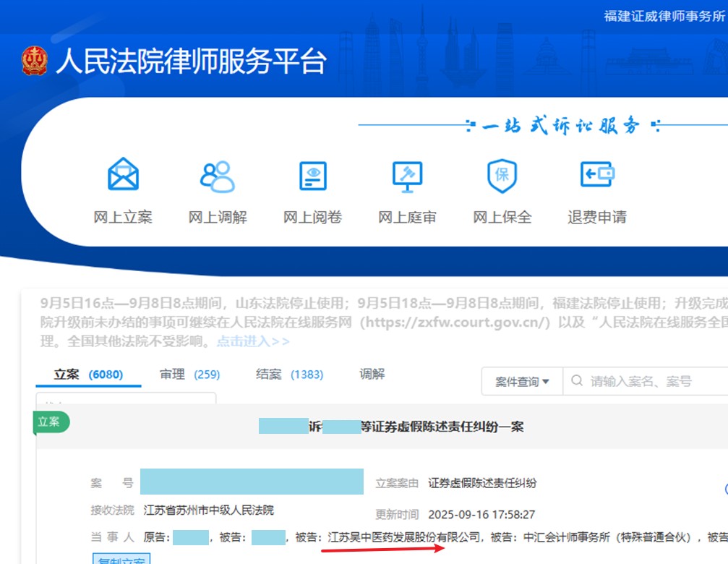
Task: Click 中汇会计师事务所（特殊普通合伙） defendant name
Action: [607, 537]
